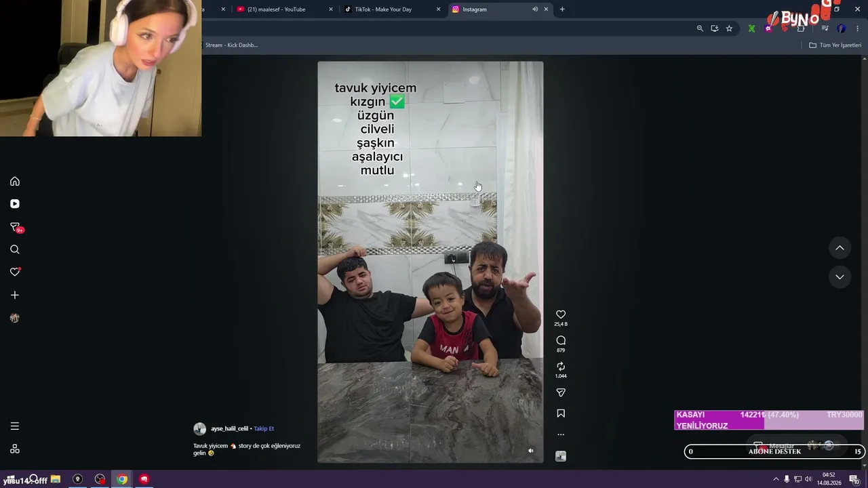Open the reel's comments

pyautogui.click(x=561, y=340)
